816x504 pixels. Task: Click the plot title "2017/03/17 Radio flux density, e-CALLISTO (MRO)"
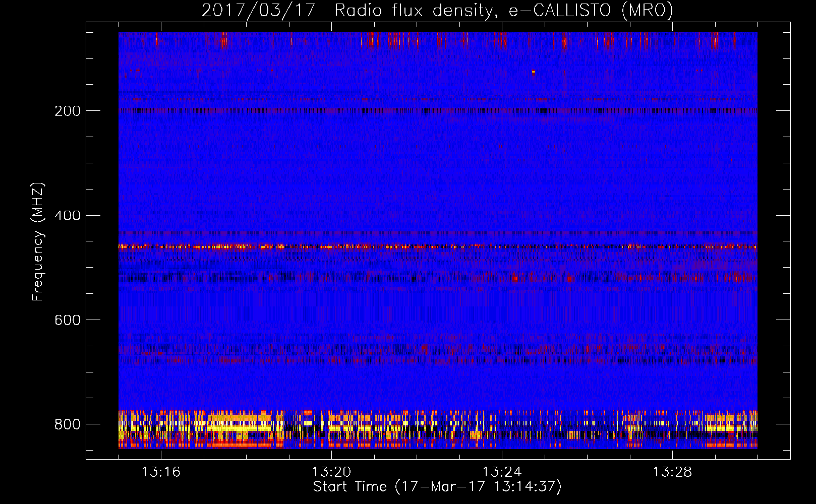point(437,11)
